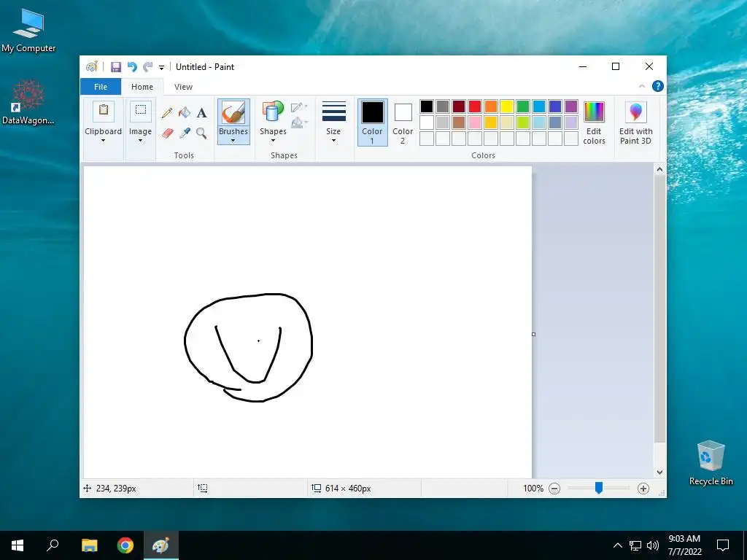Click the vertical scrollbar up arrow
Viewport: 747px width, 560px height.
[x=659, y=169]
